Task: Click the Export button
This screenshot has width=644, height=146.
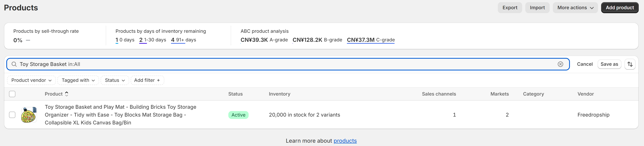Action: click(510, 8)
